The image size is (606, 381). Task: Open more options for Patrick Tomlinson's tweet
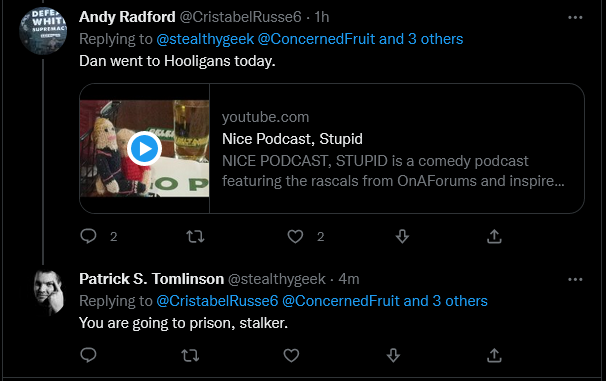coord(575,279)
